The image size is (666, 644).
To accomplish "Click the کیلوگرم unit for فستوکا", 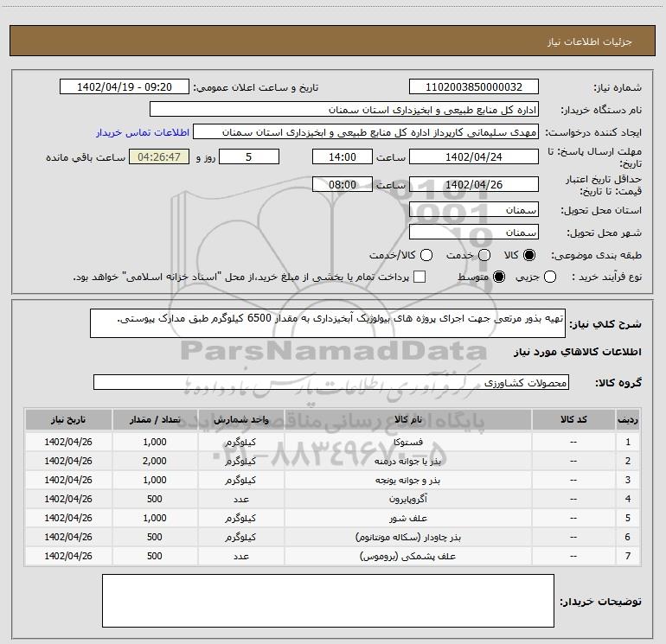I will tap(240, 442).
